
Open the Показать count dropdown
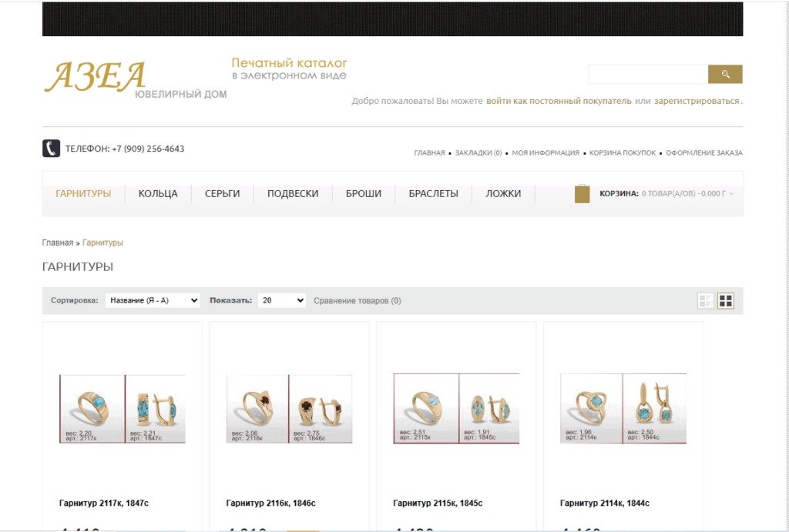282,300
